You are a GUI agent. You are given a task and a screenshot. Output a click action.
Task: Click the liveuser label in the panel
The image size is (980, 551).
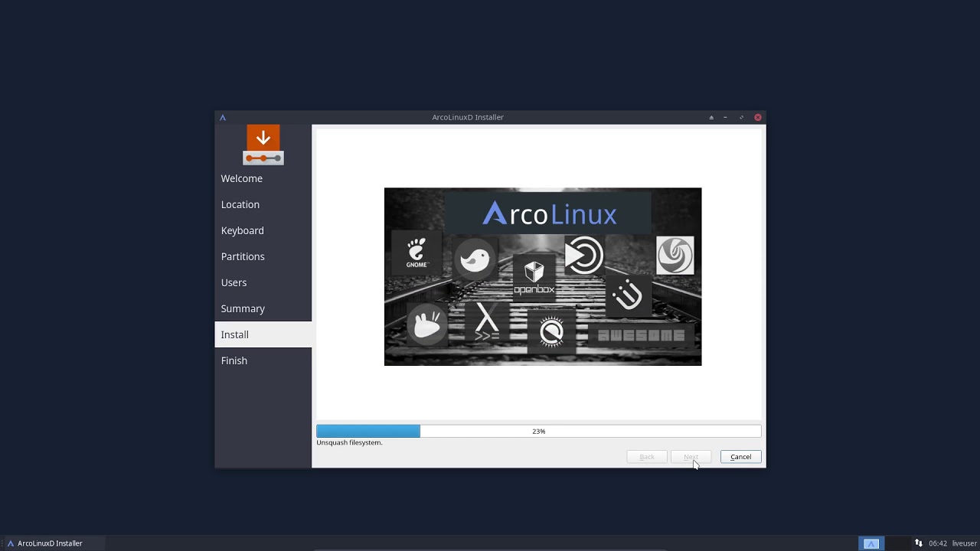click(x=965, y=543)
